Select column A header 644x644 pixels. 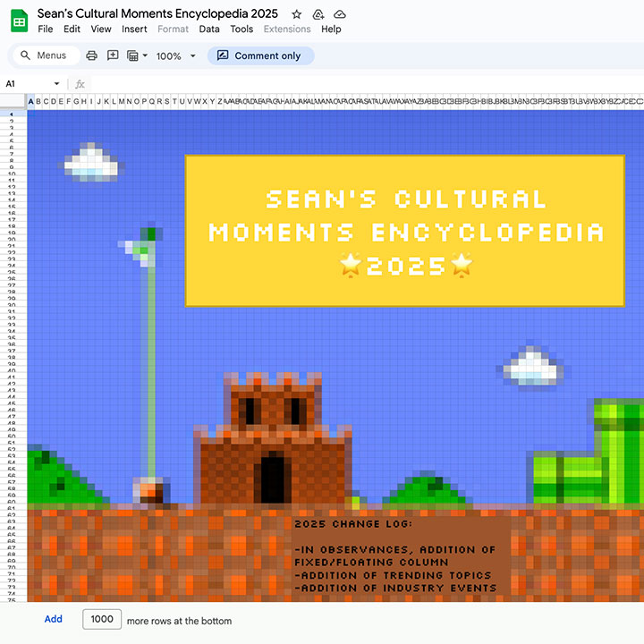point(30,101)
